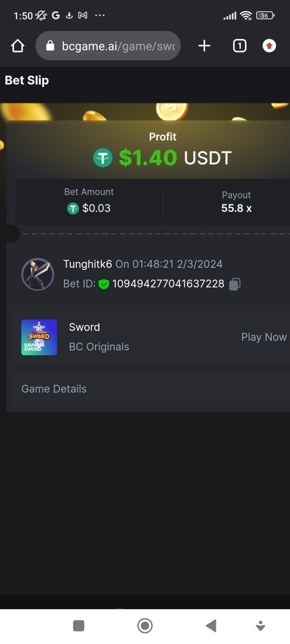
Task: Tap the Tether icon next to bet amount
Action: 73,208
